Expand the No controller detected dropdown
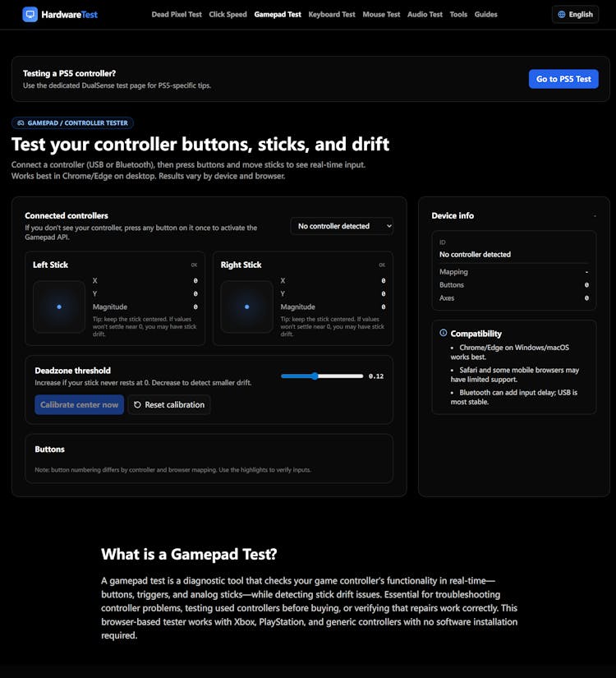Image resolution: width=616 pixels, height=678 pixels. [342, 226]
